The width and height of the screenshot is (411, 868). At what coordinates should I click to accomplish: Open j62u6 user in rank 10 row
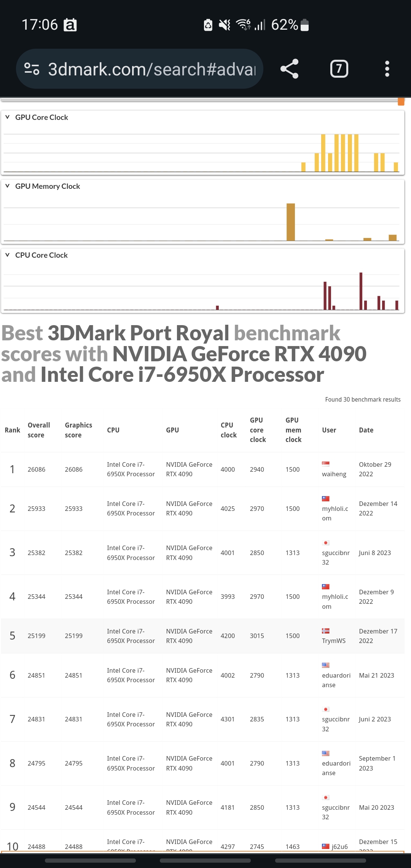click(339, 847)
